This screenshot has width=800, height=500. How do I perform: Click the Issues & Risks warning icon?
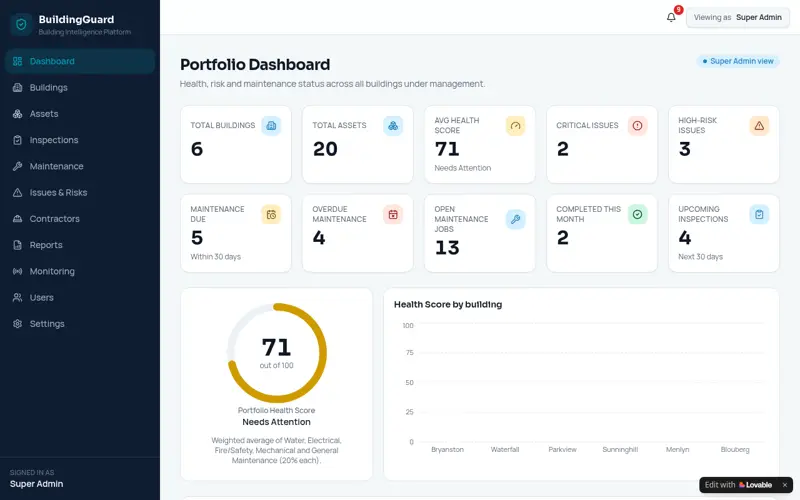point(17,192)
